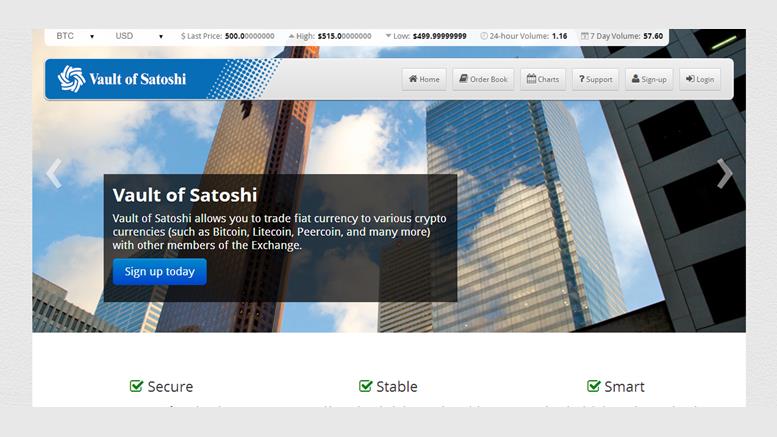Click the Sign up today button

coord(160,272)
